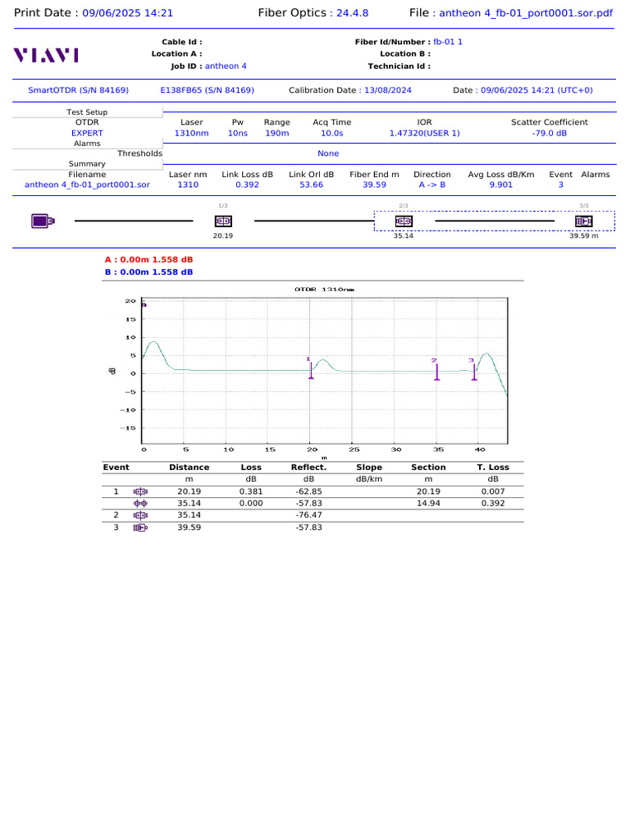This screenshot has height=840, width=630.
Task: Click cursor B readout 0.00m 1.558 dB
Action: (149, 272)
